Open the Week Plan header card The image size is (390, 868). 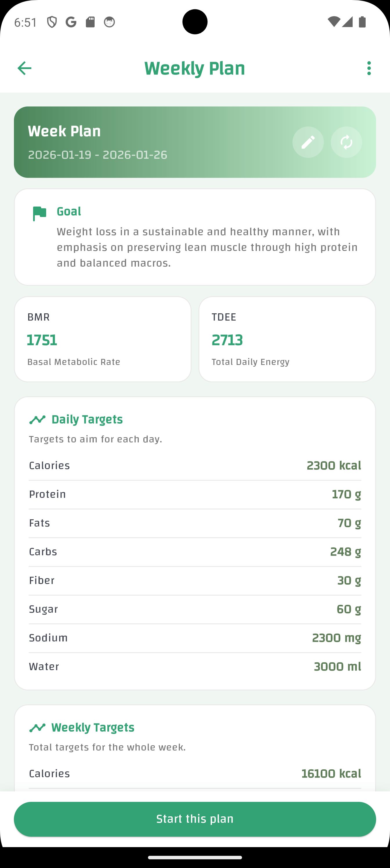click(195, 141)
